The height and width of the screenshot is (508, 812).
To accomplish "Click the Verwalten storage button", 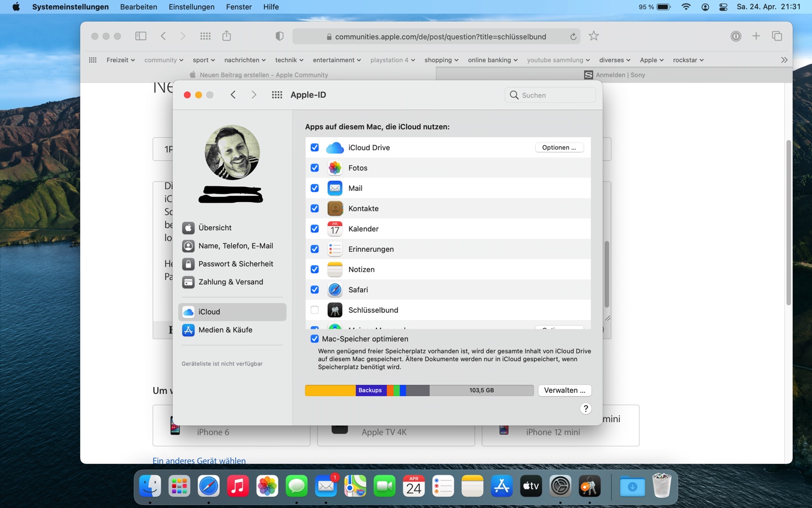I will click(564, 390).
